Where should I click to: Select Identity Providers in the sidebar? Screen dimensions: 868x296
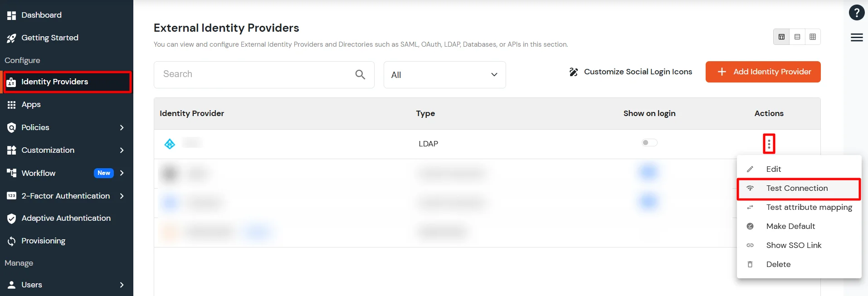coord(54,82)
